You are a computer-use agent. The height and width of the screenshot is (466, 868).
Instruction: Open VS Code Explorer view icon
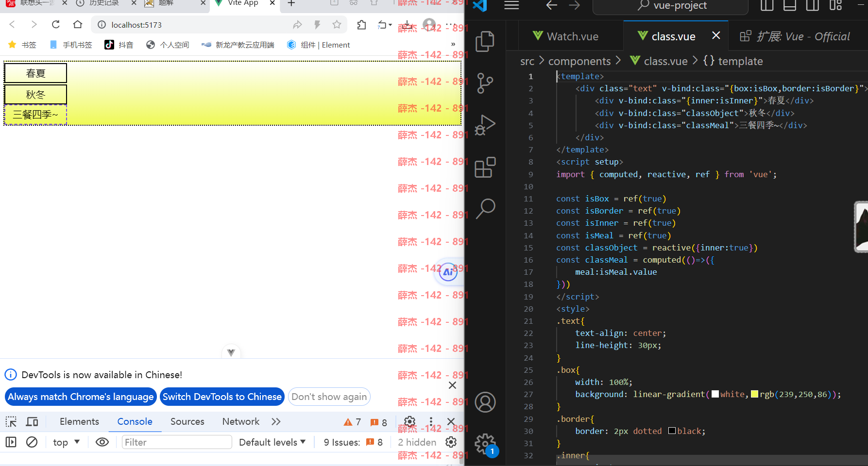(485, 42)
